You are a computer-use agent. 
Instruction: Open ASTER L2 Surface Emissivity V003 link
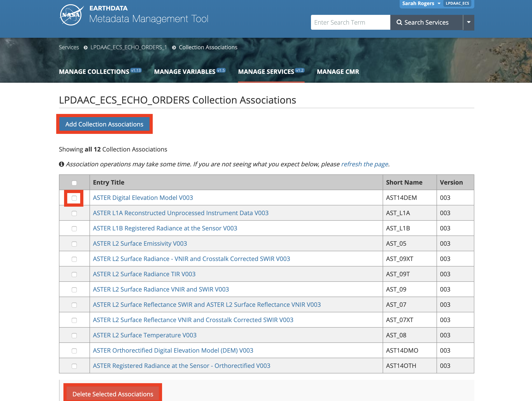[x=140, y=243]
